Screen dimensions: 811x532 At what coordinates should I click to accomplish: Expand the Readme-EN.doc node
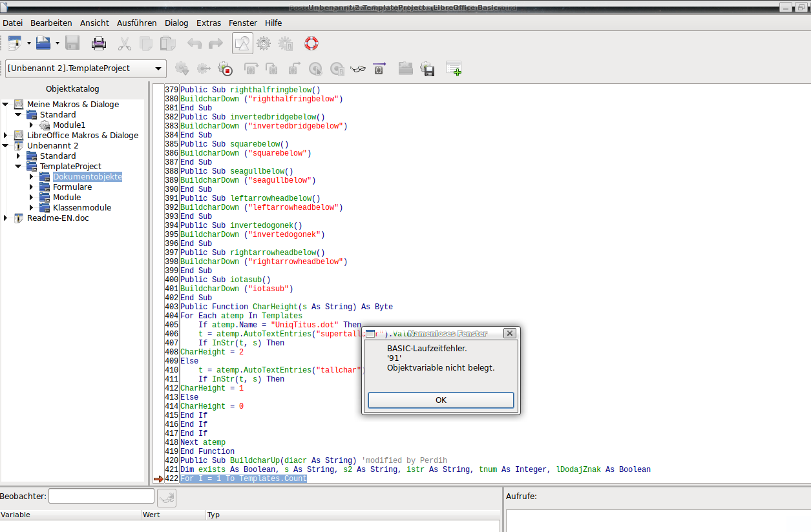click(6, 218)
